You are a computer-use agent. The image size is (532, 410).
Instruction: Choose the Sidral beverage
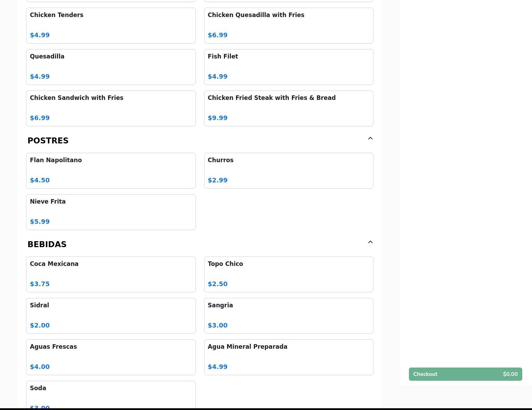point(111,316)
